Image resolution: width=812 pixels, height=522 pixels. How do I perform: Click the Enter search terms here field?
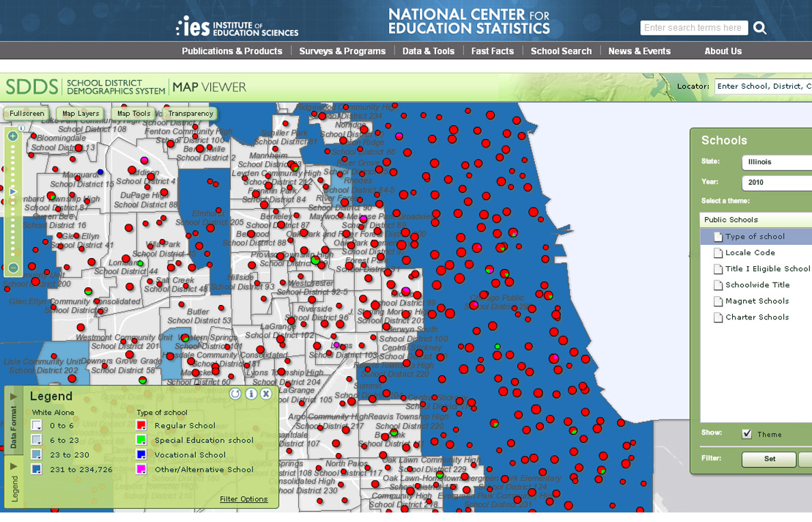(x=694, y=27)
